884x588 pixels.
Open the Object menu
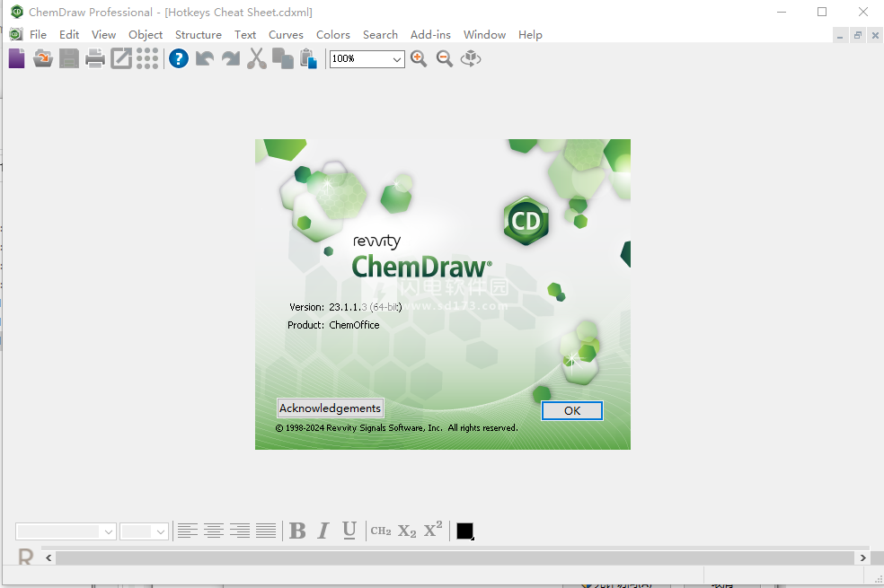click(146, 35)
